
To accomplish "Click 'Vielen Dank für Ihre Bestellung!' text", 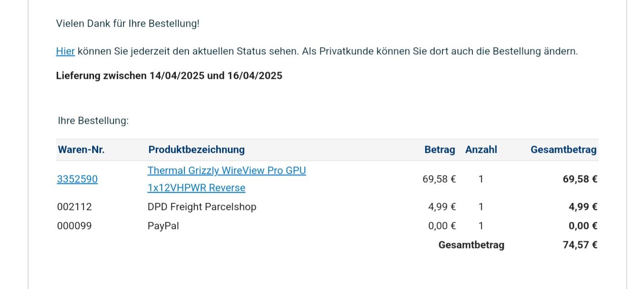I will pyautogui.click(x=128, y=24).
